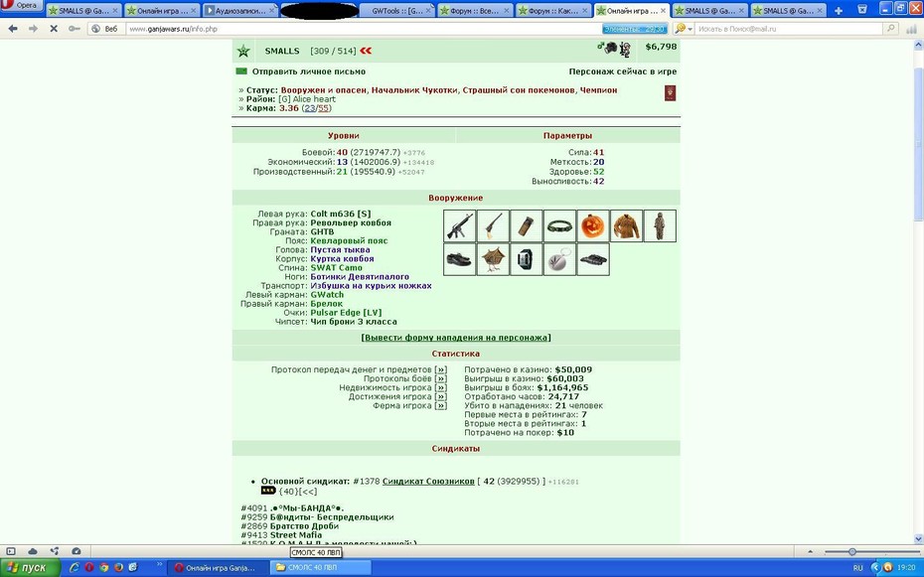Switch to the Форум :: Все... tab
This screenshot has width=924, height=577.
pyautogui.click(x=475, y=11)
